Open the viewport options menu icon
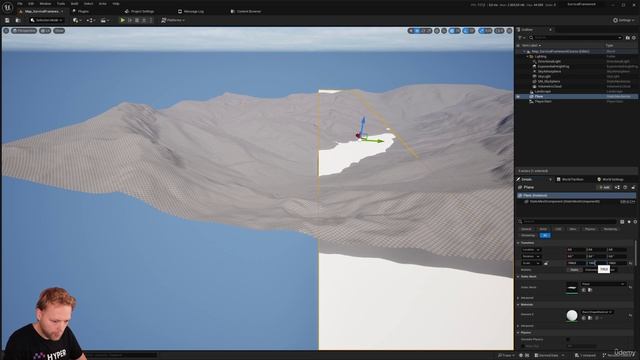This screenshot has height=360, width=640. click(6, 31)
